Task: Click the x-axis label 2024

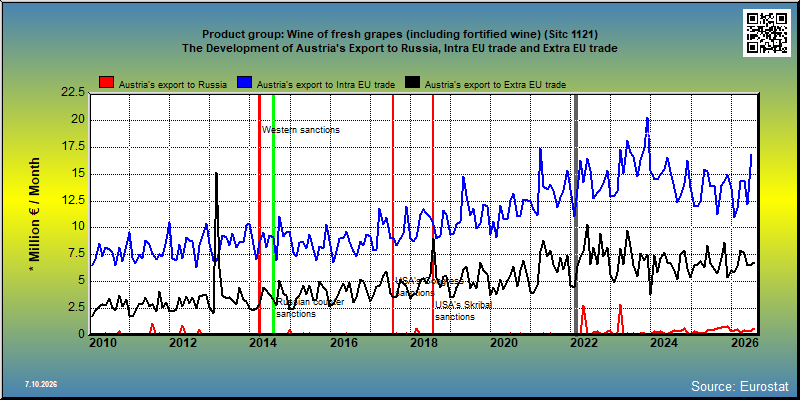Action: click(x=664, y=343)
